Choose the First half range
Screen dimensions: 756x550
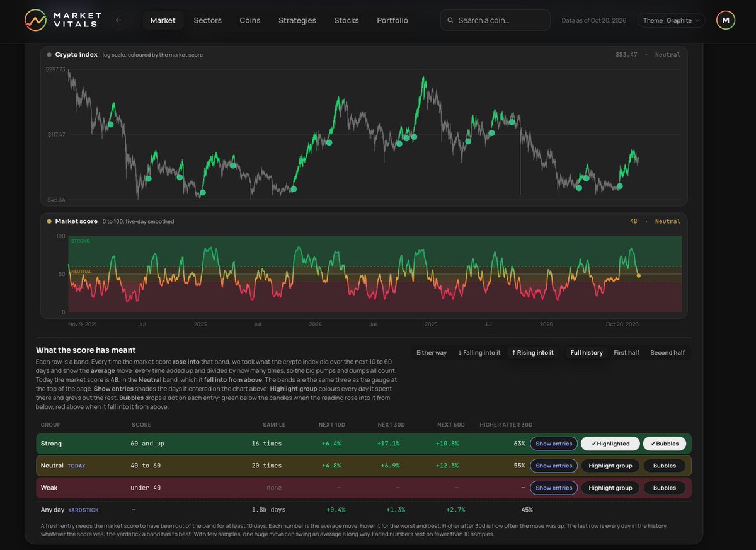626,353
